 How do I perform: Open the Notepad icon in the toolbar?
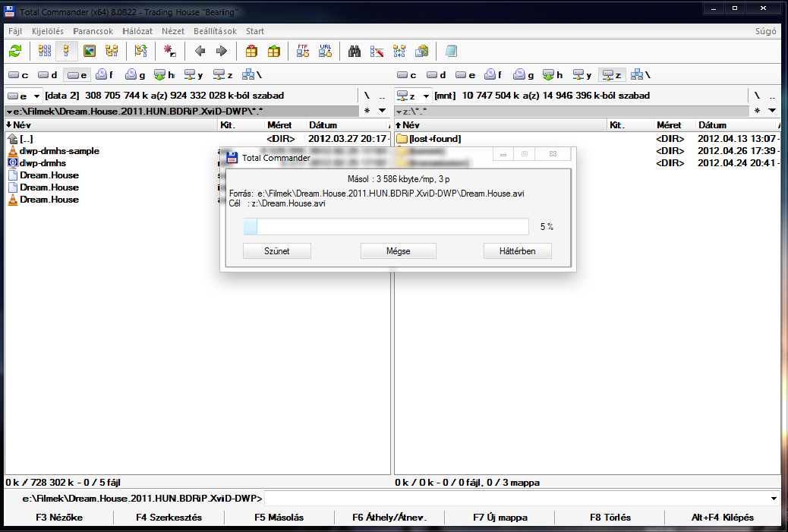click(451, 51)
